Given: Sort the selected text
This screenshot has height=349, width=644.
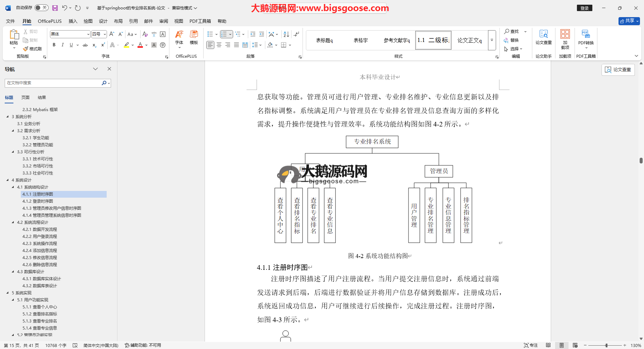Looking at the screenshot, I should point(286,34).
